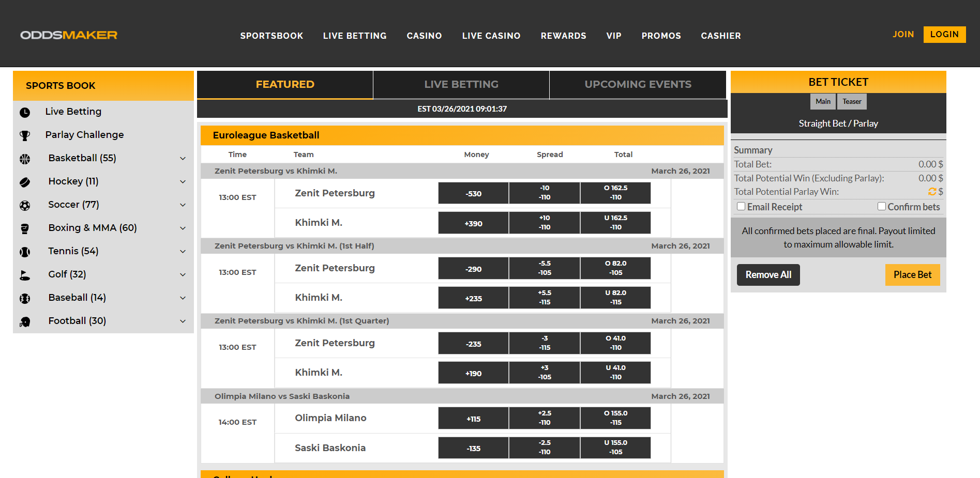Click the Live Betting clock icon
Image resolution: width=980 pixels, height=478 pixels.
25,112
